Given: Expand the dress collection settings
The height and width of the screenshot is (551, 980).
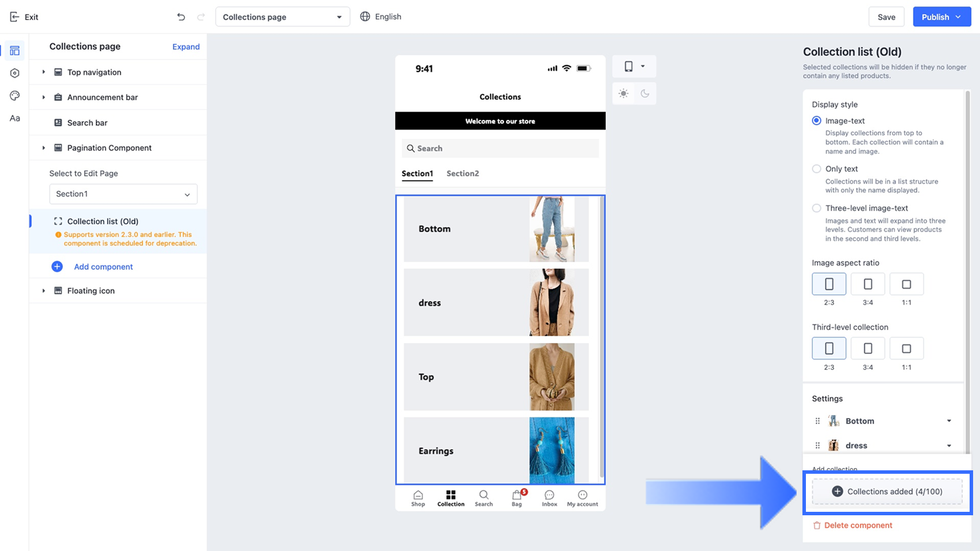Looking at the screenshot, I should 949,446.
